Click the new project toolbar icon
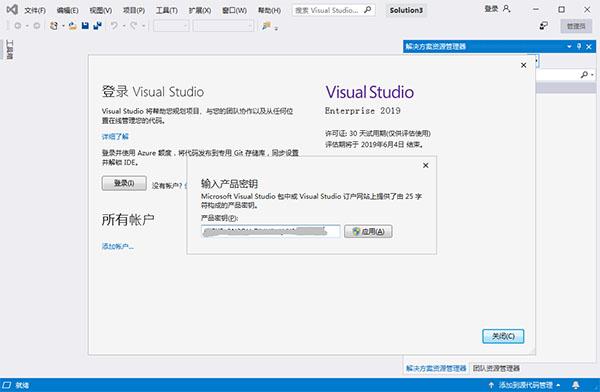Image resolution: width=600 pixels, height=392 pixels. tap(54, 26)
